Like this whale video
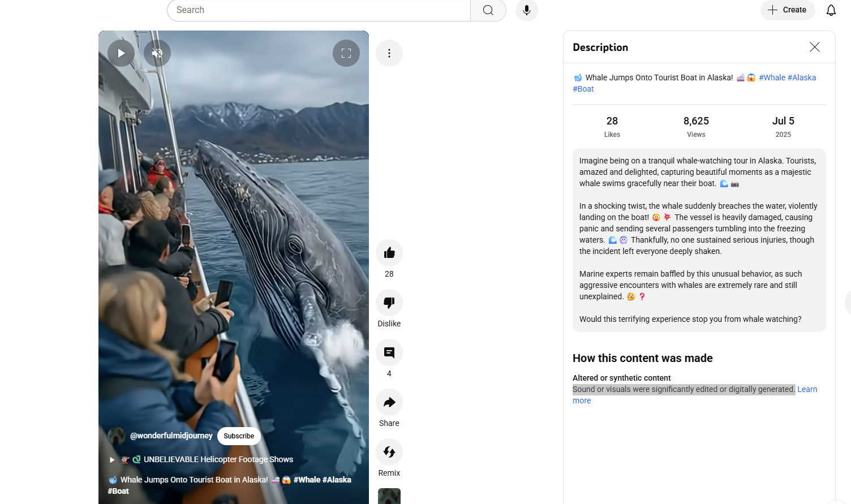 click(389, 253)
